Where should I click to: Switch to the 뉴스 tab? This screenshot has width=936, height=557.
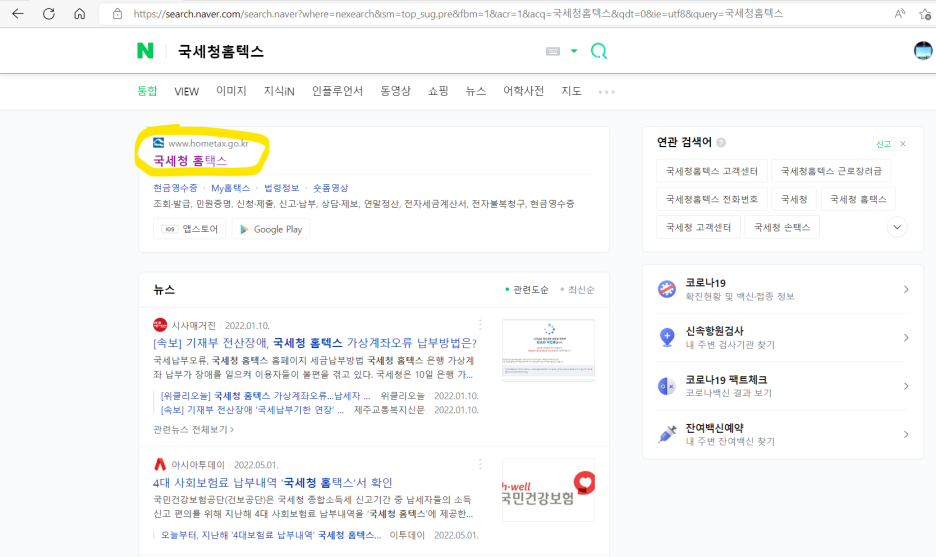click(475, 91)
